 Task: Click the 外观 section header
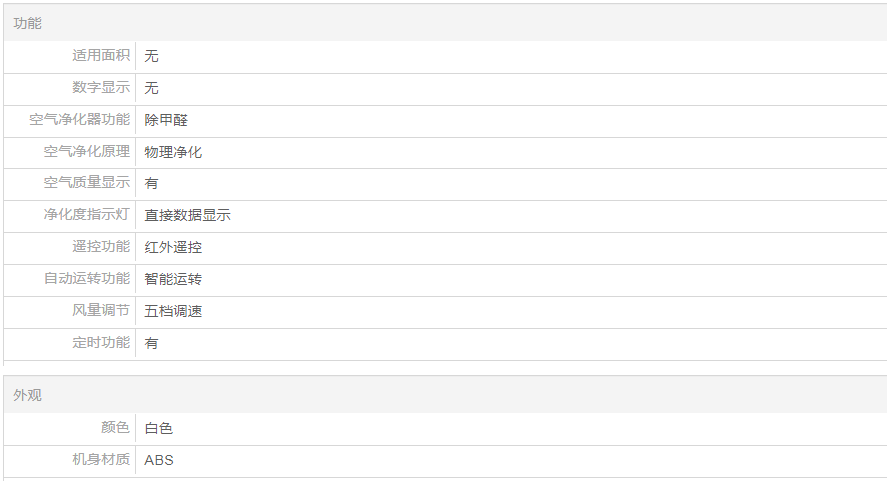click(x=28, y=395)
